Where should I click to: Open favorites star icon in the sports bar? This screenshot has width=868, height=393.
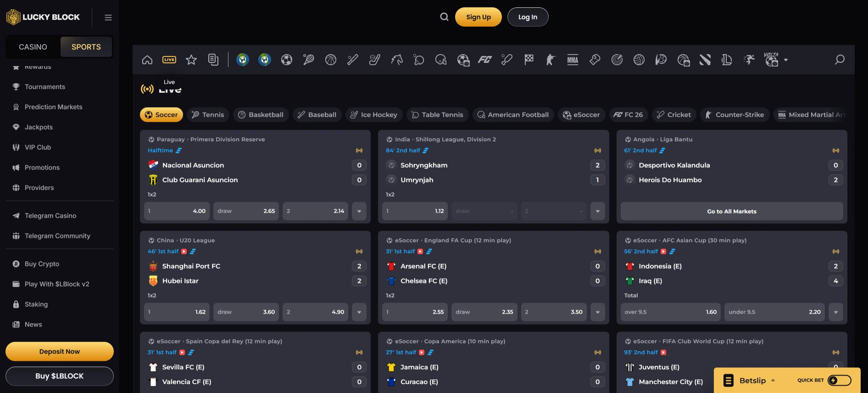point(191,60)
